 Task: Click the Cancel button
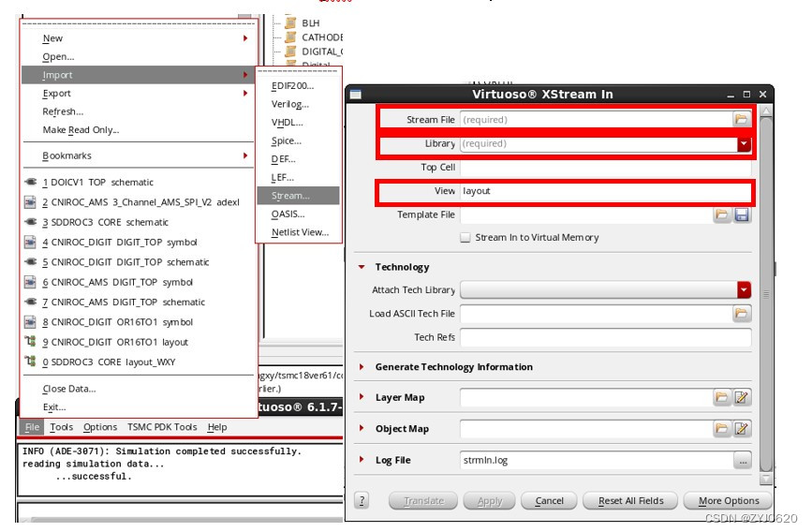(549, 501)
